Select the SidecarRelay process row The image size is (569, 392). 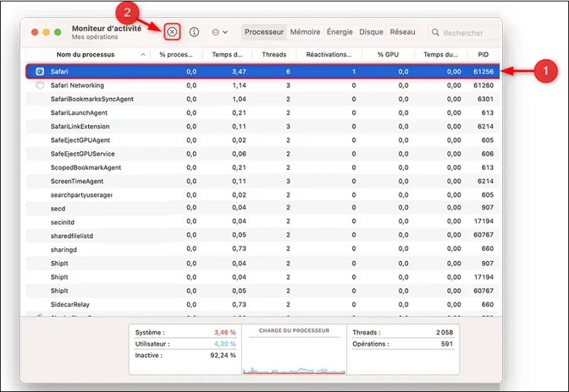click(262, 304)
